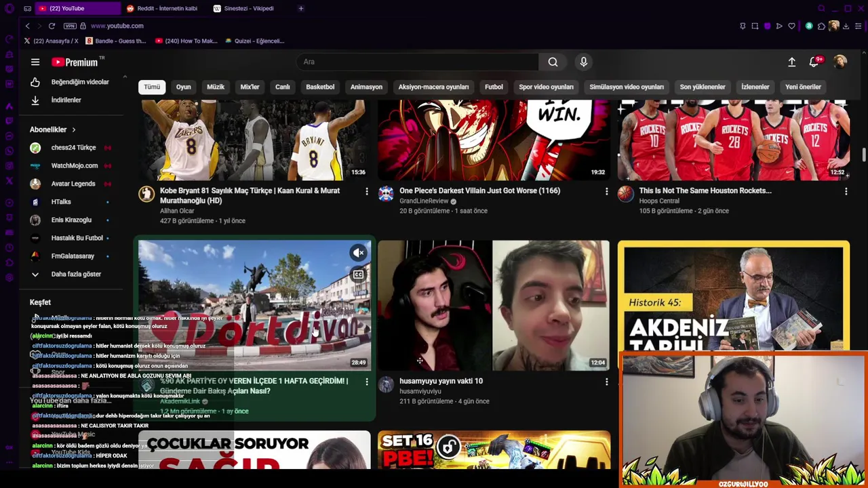Take a snapshot with the capture icon
Viewport: 868px width, 488px height.
coord(755,26)
